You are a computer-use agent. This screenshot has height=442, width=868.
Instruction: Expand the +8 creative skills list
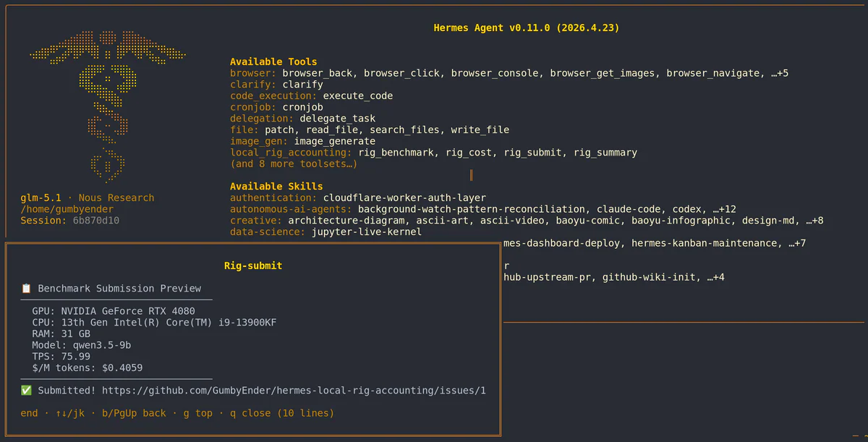[x=814, y=220]
